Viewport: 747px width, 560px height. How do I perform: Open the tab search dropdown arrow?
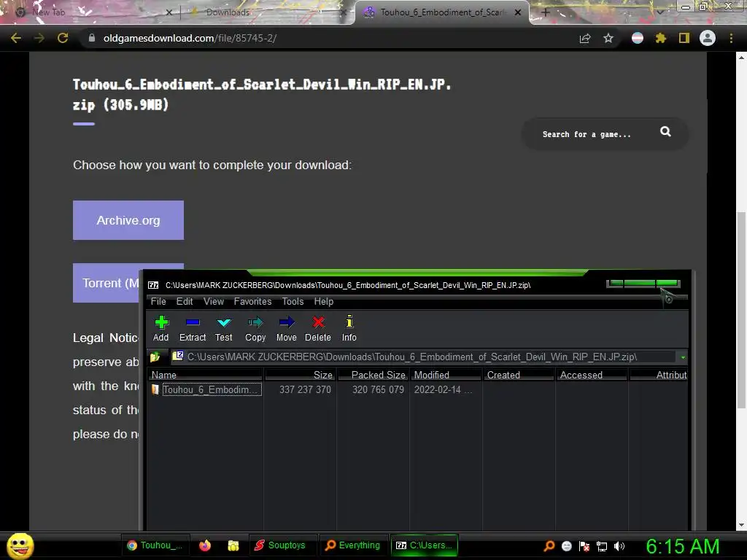[659, 12]
